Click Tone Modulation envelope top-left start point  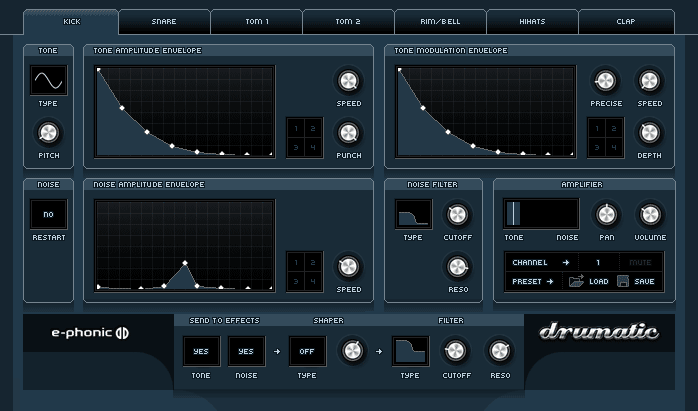[399, 69]
